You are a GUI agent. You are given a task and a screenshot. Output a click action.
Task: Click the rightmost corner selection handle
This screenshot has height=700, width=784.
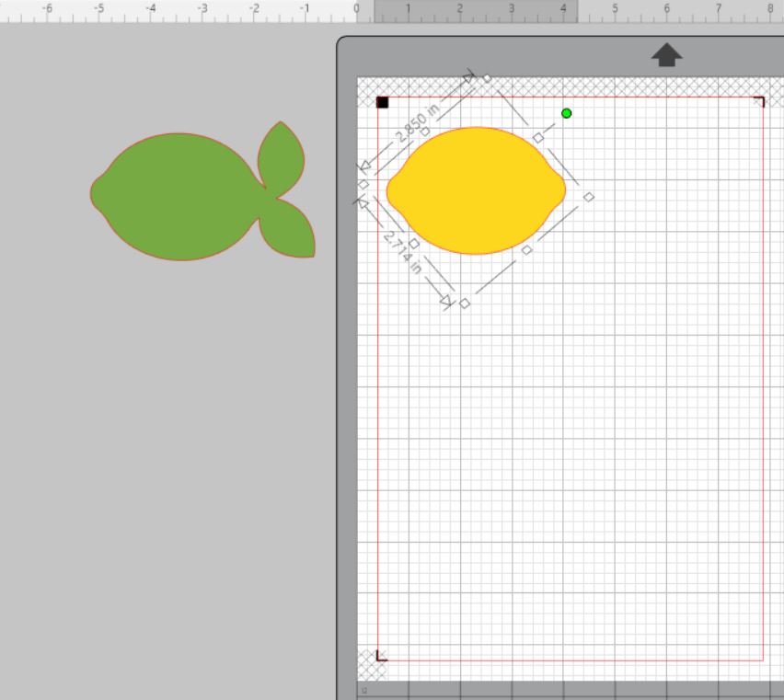589,197
